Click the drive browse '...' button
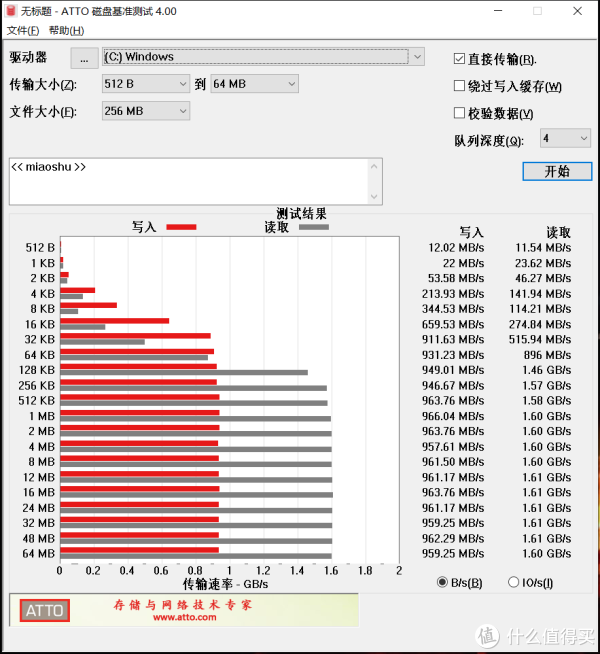 (x=84, y=58)
